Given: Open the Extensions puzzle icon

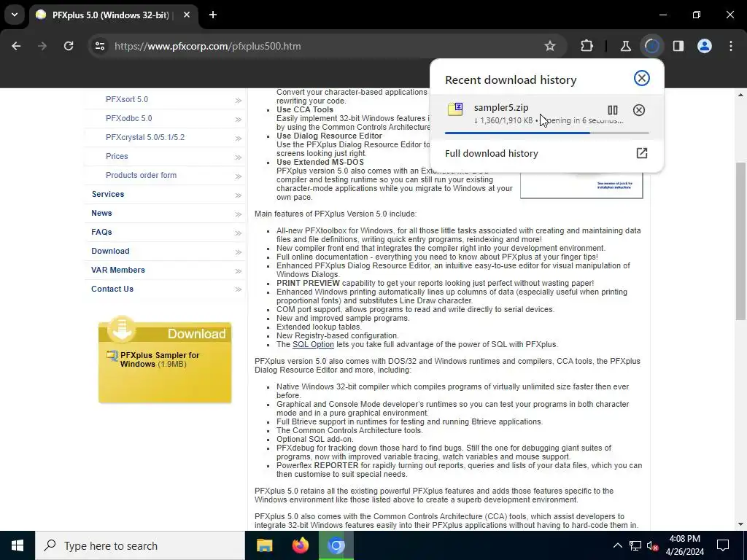Looking at the screenshot, I should 587,46.
